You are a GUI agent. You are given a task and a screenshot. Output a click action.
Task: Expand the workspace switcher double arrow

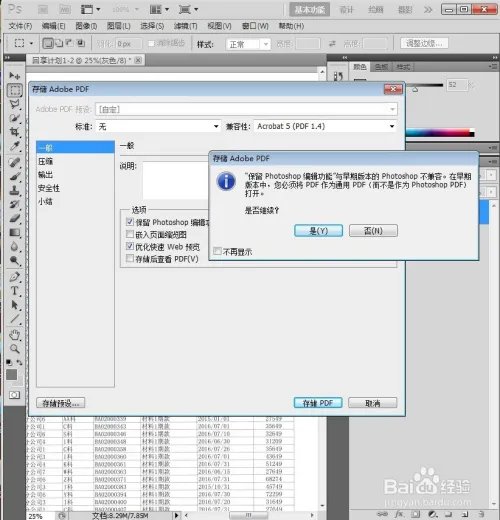tap(428, 10)
